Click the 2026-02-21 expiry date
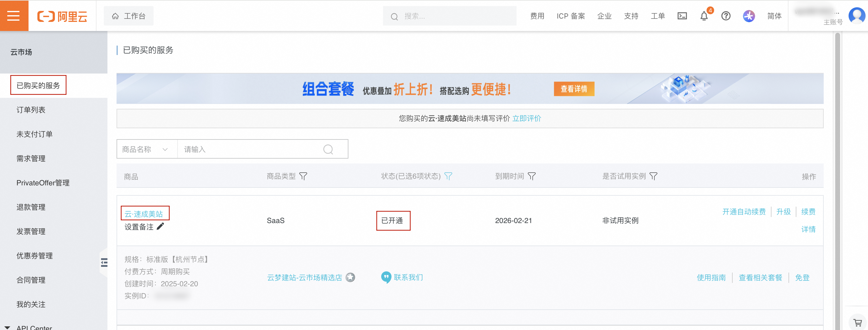 pyautogui.click(x=513, y=220)
